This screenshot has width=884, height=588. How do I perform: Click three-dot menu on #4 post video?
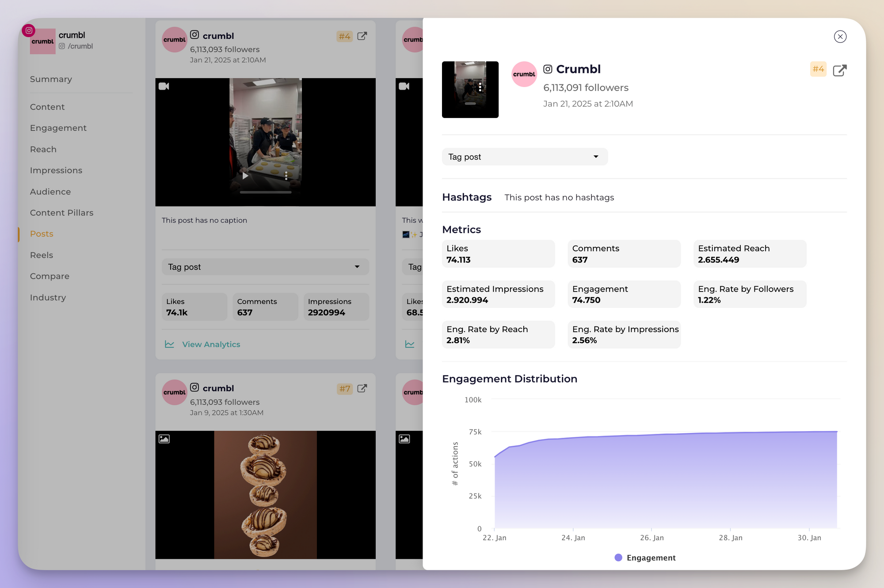286,176
